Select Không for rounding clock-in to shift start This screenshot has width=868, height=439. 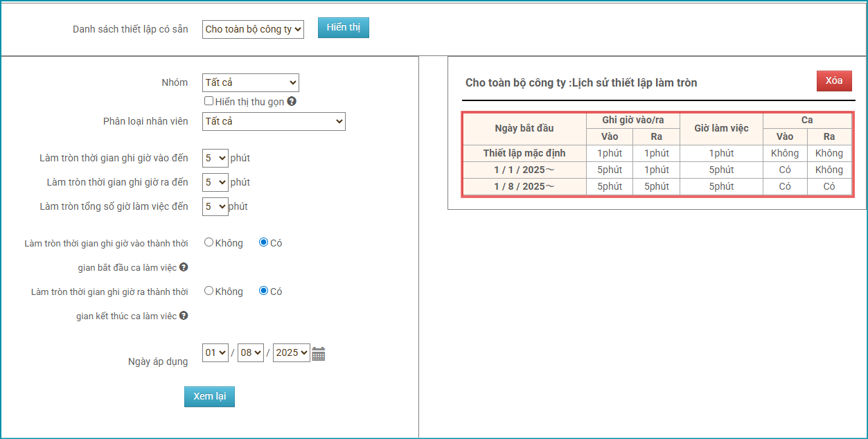pos(209,242)
